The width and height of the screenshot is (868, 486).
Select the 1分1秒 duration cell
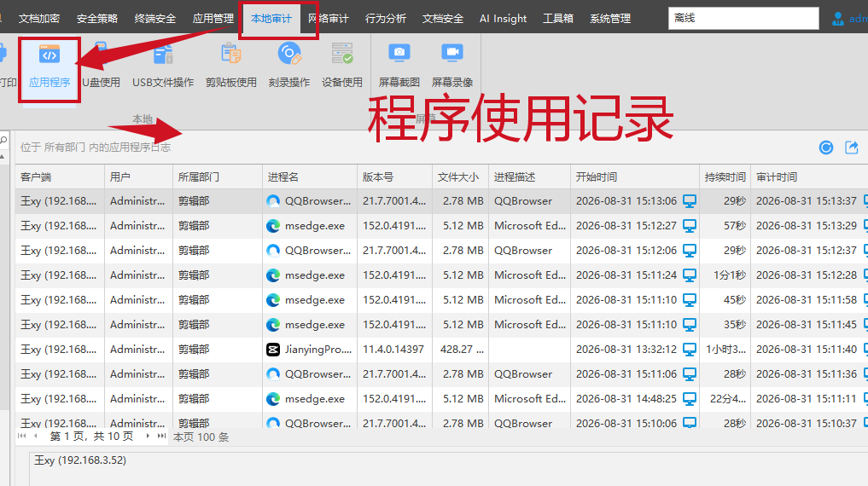(729, 275)
